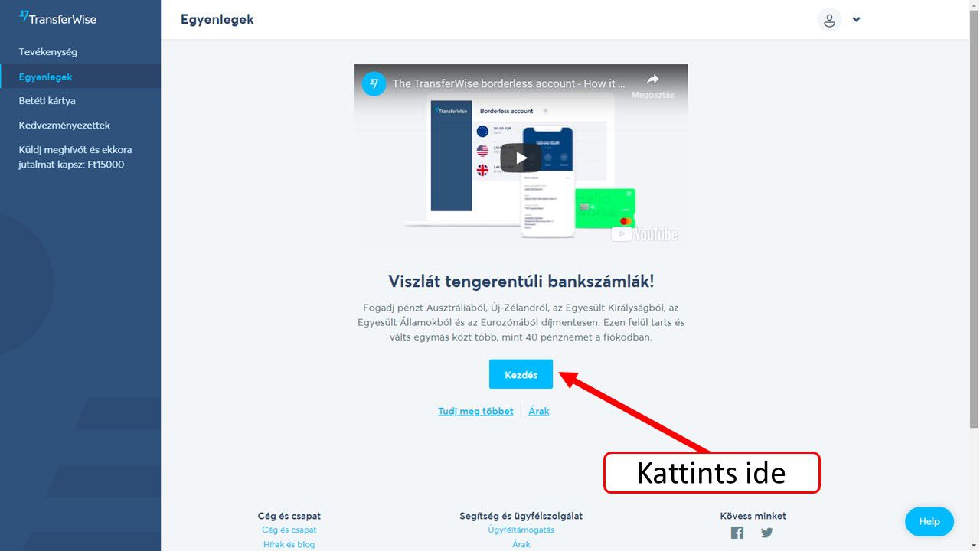Open the user profile avatar icon
Image resolution: width=980 pixels, height=551 pixels.
(829, 20)
